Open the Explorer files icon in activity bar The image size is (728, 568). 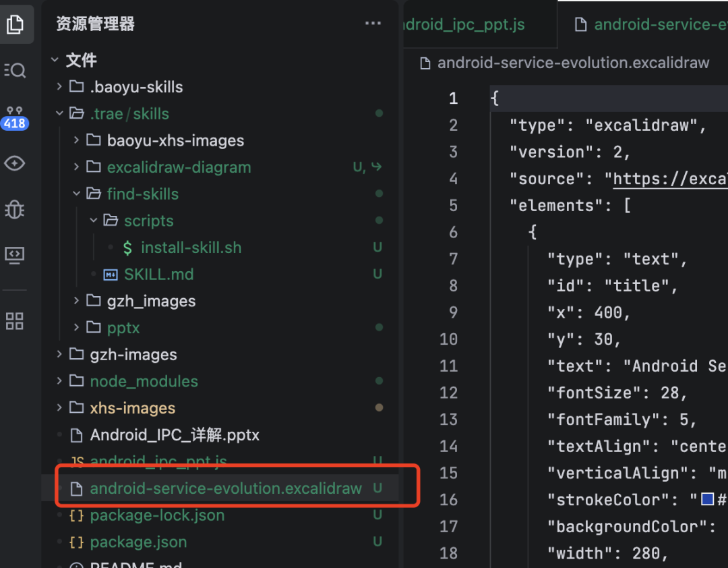[x=15, y=24]
